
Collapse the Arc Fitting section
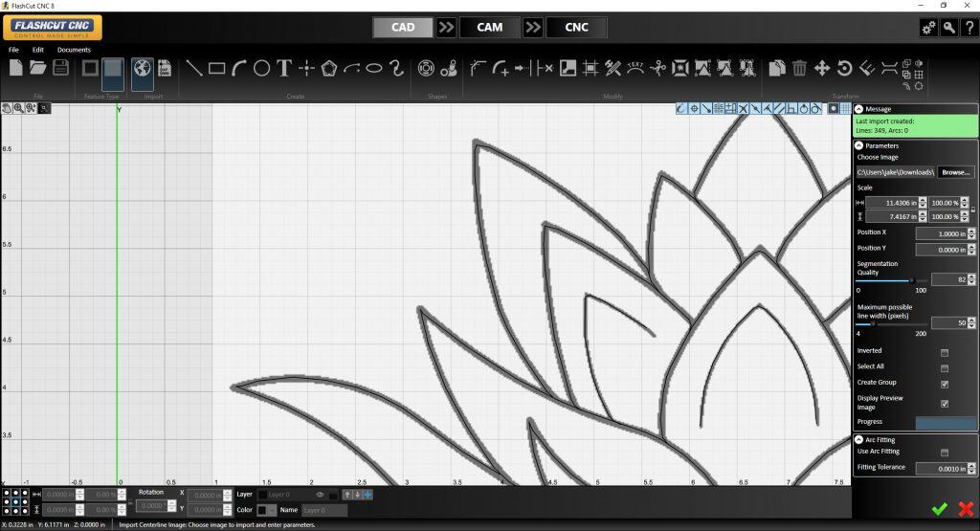(859, 439)
